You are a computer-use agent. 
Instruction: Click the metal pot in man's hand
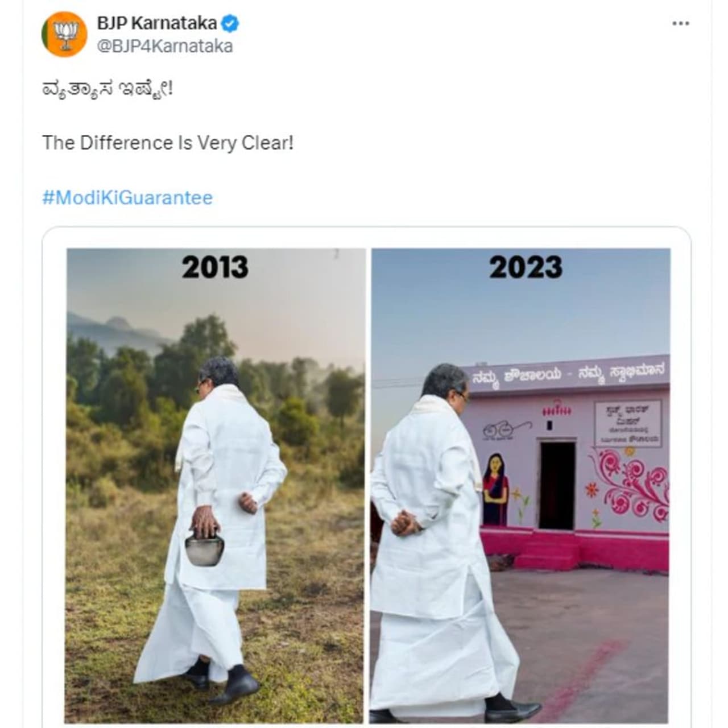pos(204,549)
